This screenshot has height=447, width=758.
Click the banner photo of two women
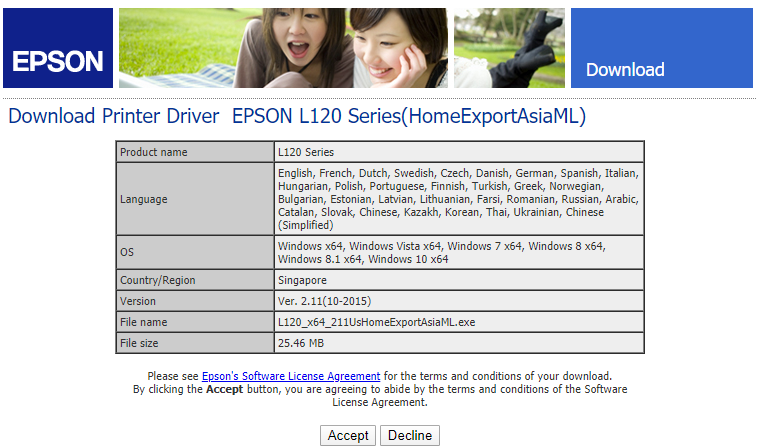pyautogui.click(x=283, y=48)
